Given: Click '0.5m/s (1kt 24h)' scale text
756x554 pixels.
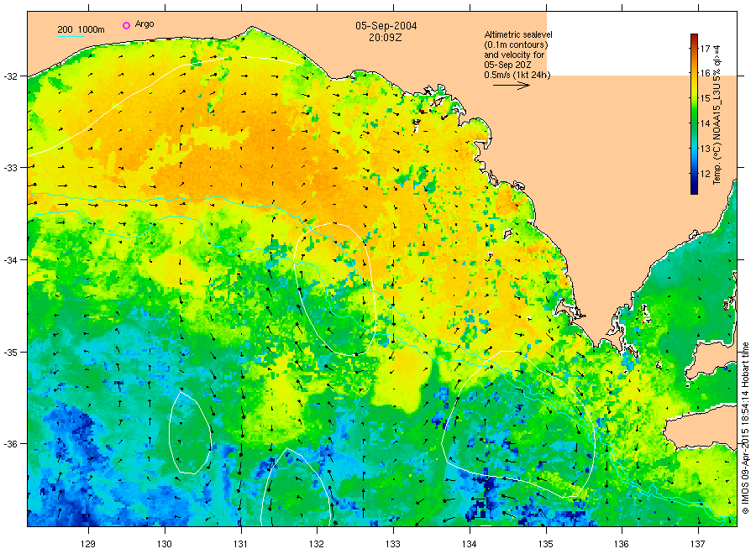Looking at the screenshot, I should (x=517, y=76).
